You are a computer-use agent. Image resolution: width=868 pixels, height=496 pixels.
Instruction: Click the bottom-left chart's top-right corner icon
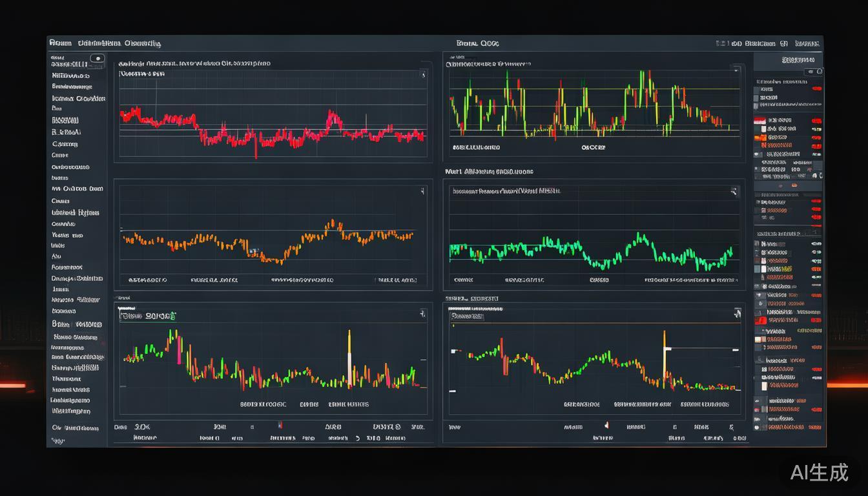tap(422, 315)
